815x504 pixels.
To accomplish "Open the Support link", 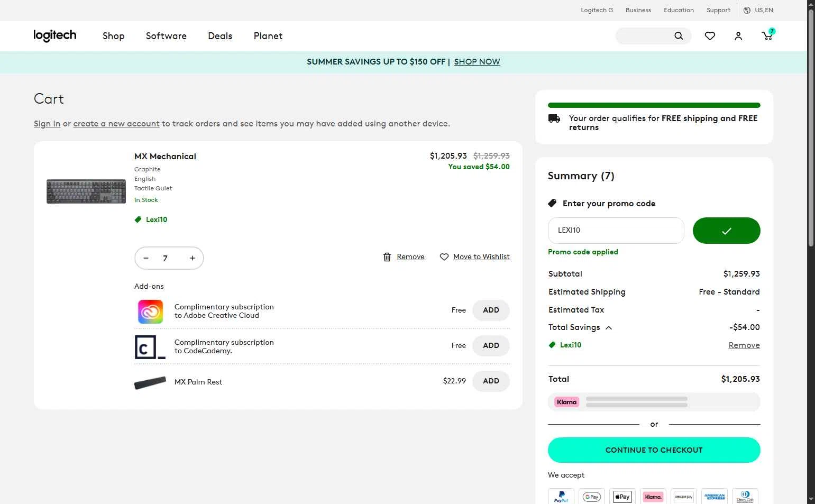I will pos(718,10).
